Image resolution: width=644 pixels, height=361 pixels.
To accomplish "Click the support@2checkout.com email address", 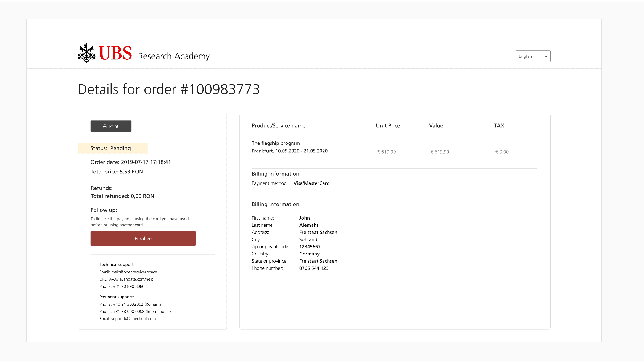I will point(133,319).
